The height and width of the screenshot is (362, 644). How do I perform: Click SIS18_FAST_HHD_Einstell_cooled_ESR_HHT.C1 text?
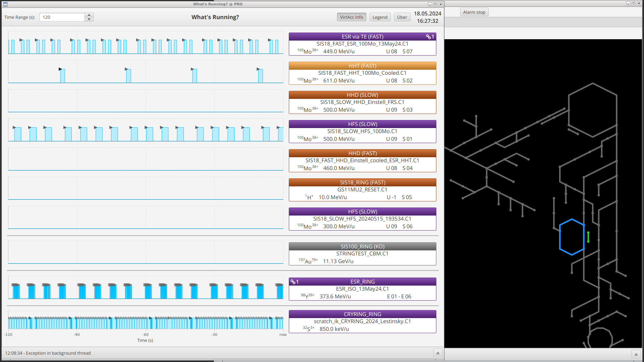pos(362,160)
